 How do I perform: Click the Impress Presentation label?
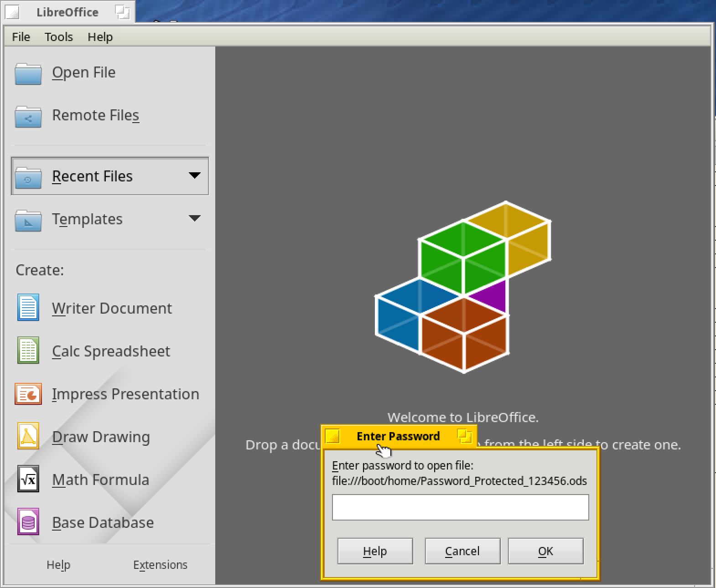(x=125, y=394)
